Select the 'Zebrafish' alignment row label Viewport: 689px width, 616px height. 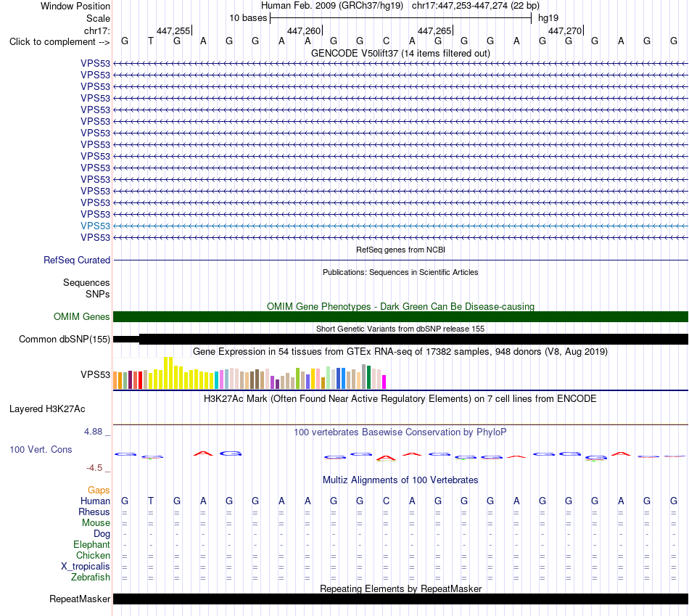tap(91, 578)
